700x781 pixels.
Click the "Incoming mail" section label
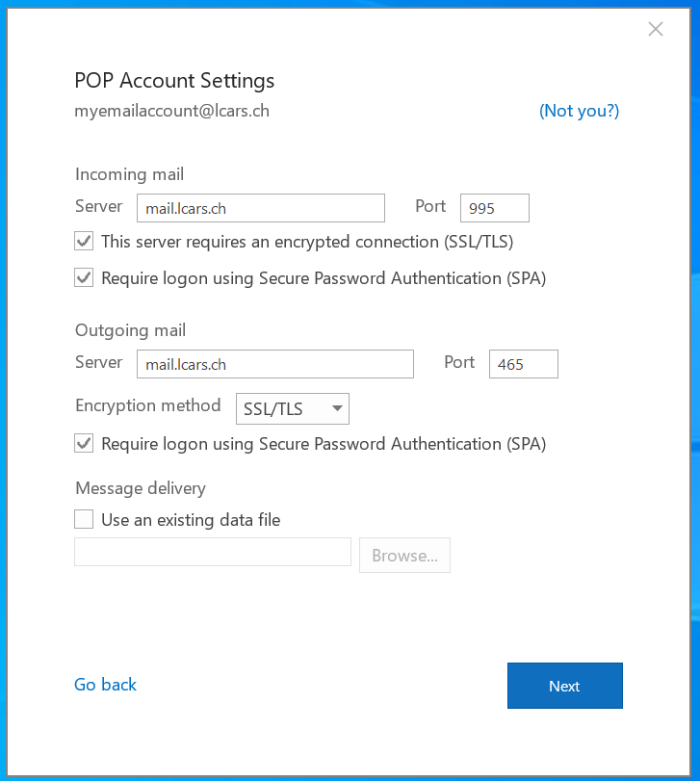point(129,174)
